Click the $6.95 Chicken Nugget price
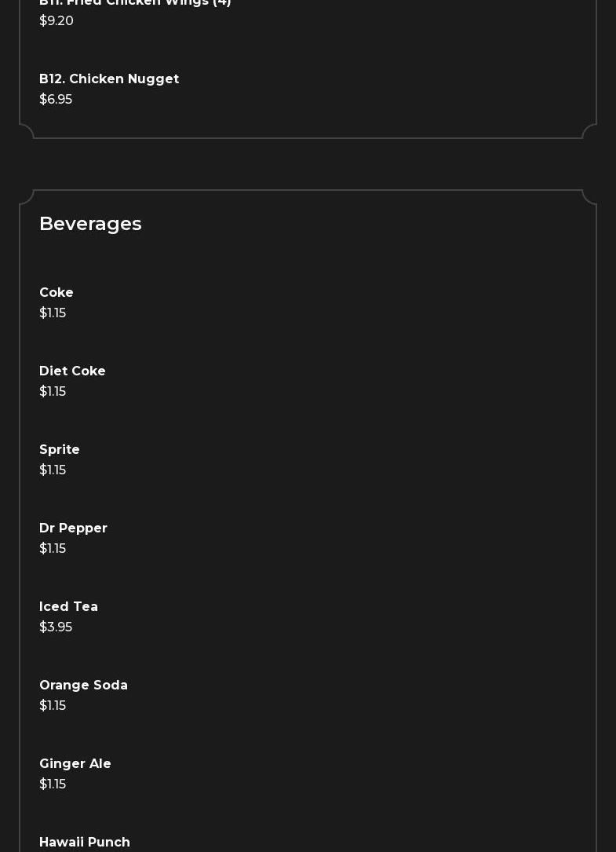Viewport: 616px width, 852px height. point(56,100)
